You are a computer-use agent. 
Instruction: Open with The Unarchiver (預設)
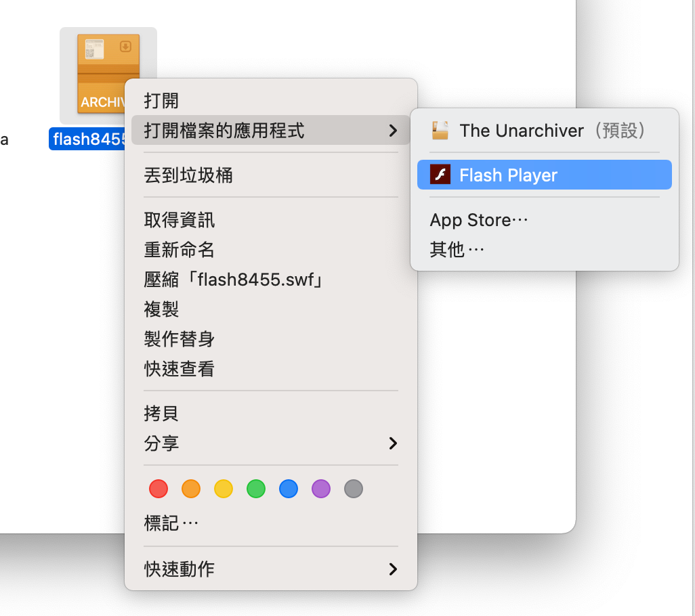click(545, 130)
